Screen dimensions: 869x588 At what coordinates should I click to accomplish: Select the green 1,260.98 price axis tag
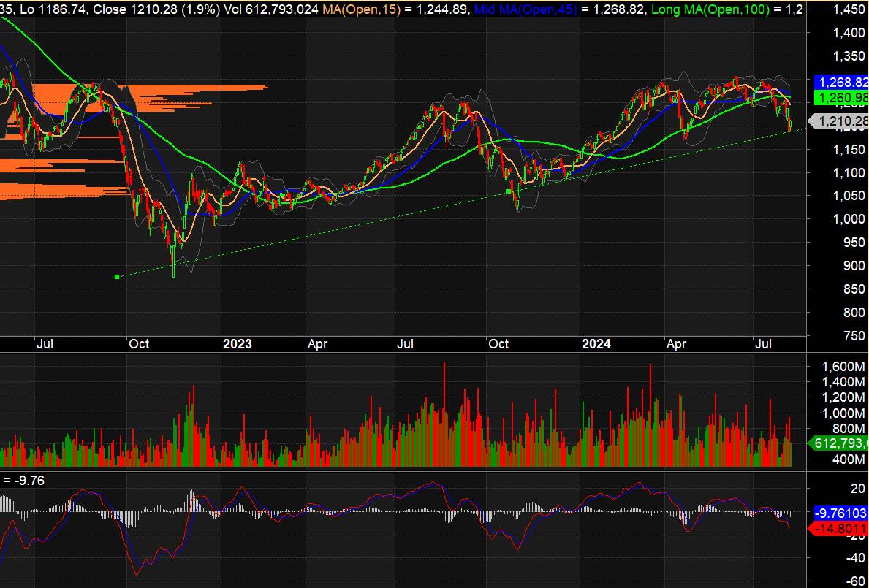(x=840, y=98)
